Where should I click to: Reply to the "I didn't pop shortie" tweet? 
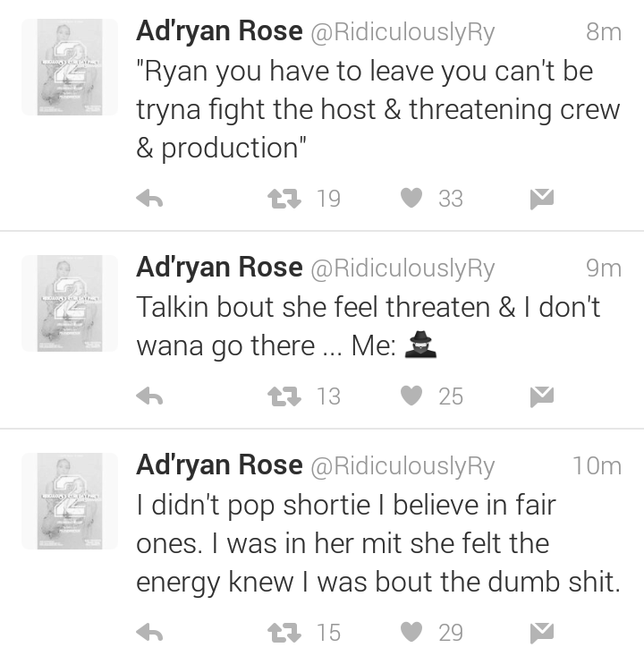149,632
